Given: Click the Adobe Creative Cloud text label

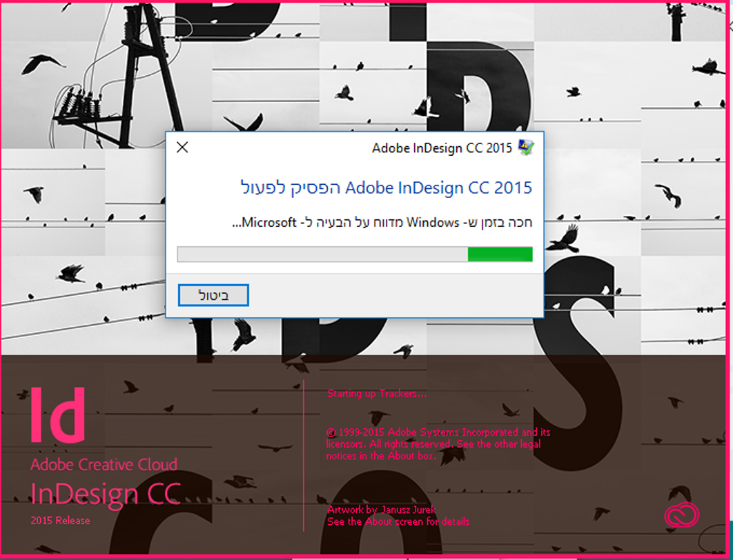Looking at the screenshot, I should [104, 464].
